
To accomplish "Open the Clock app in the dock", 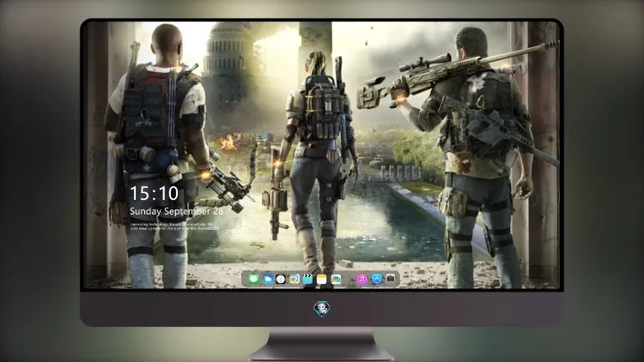I will click(281, 280).
